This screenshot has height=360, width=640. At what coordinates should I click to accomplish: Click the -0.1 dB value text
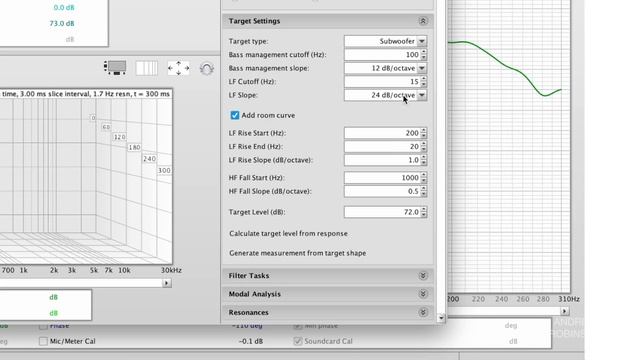[251, 341]
